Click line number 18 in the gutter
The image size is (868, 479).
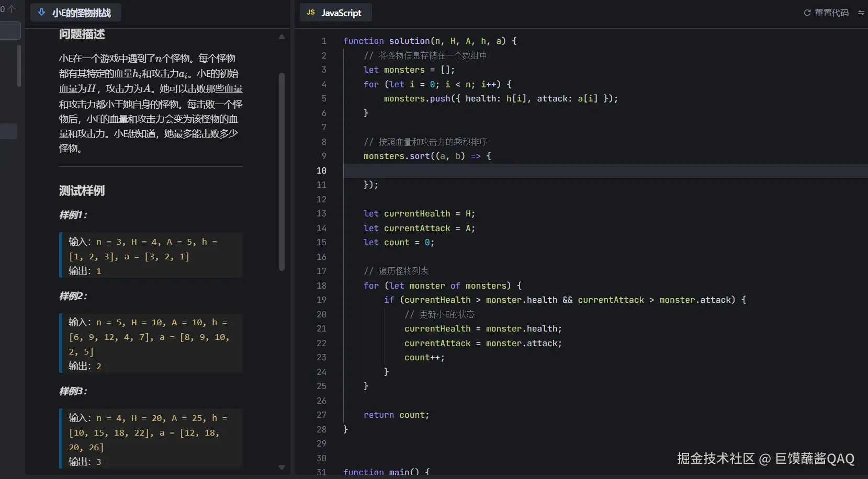coord(321,286)
